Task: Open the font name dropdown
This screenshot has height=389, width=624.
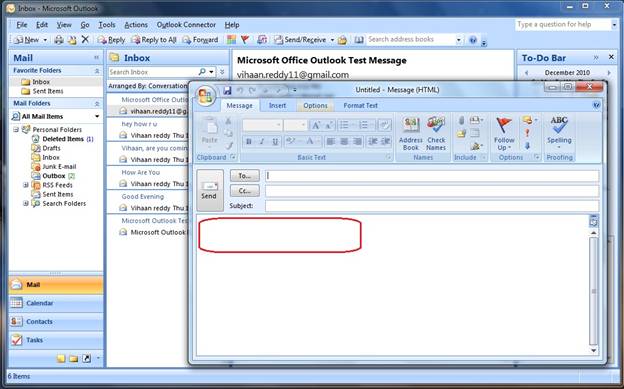Action: pos(279,125)
